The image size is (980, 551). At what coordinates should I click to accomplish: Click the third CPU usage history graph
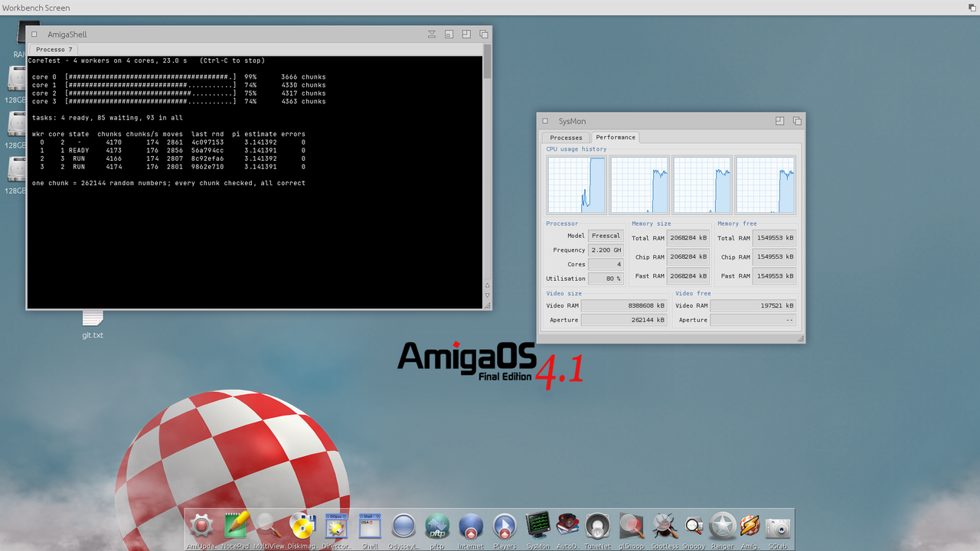pyautogui.click(x=702, y=185)
